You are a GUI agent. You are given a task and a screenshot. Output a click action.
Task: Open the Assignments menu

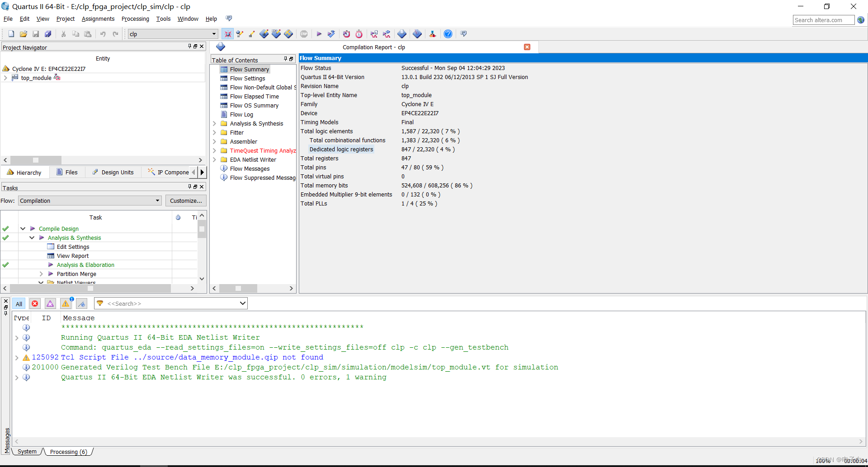tap(98, 19)
